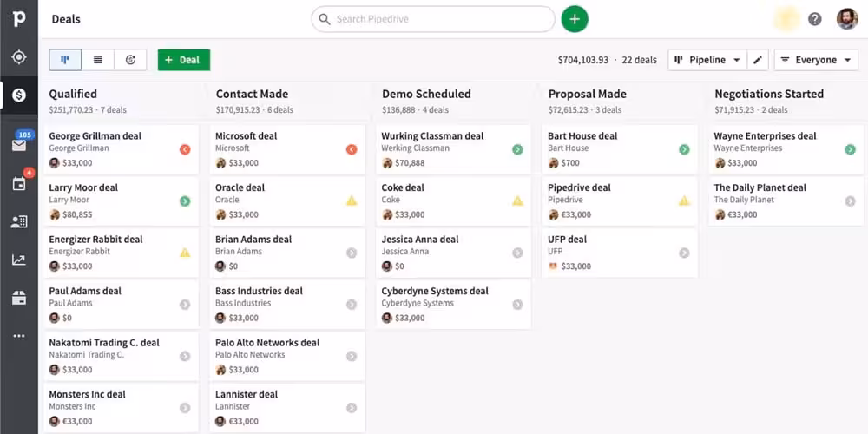Open Insights chart icon in sidebar
This screenshot has height=434, width=868.
(x=18, y=260)
